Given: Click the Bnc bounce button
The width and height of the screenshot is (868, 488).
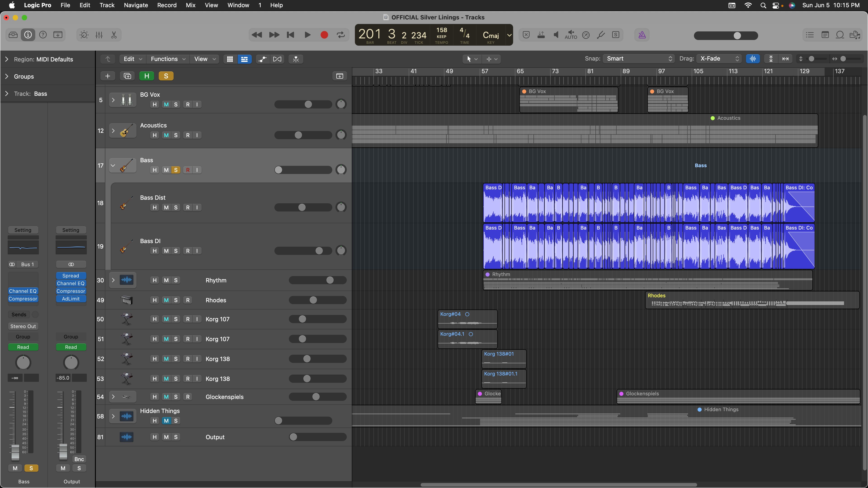Looking at the screenshot, I should pos(79,459).
